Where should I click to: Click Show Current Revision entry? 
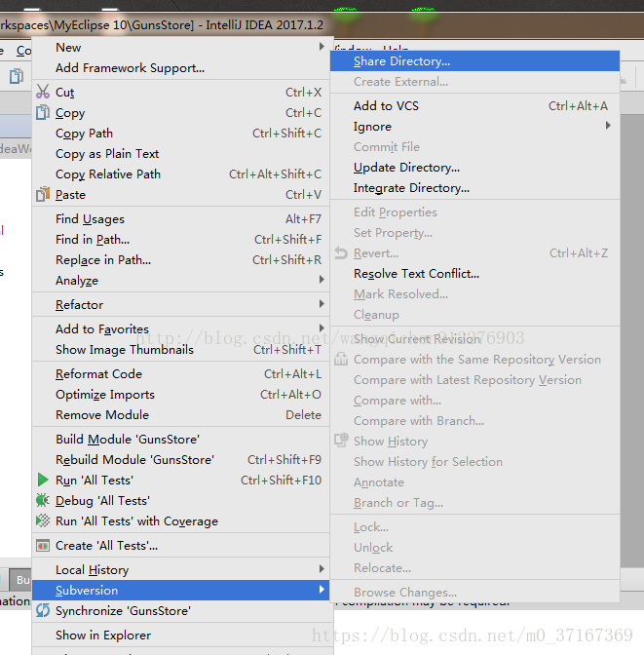(x=474, y=338)
